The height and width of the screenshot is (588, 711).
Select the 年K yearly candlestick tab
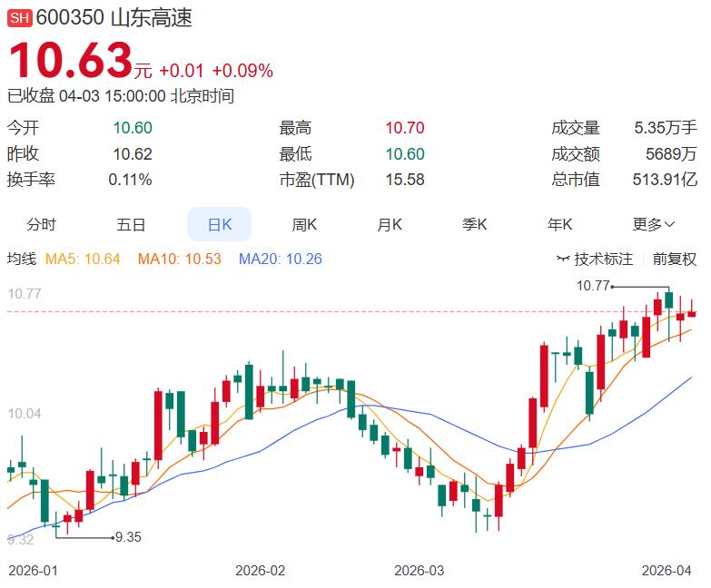559,224
